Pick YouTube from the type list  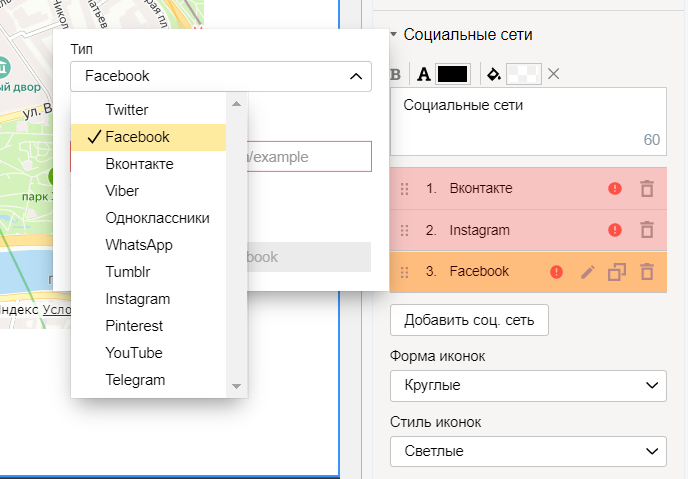148,353
